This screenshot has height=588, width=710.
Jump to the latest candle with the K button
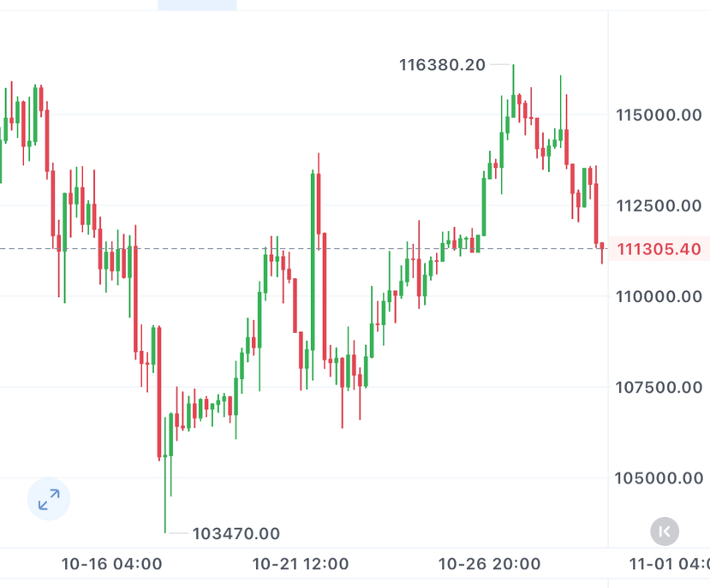click(665, 532)
